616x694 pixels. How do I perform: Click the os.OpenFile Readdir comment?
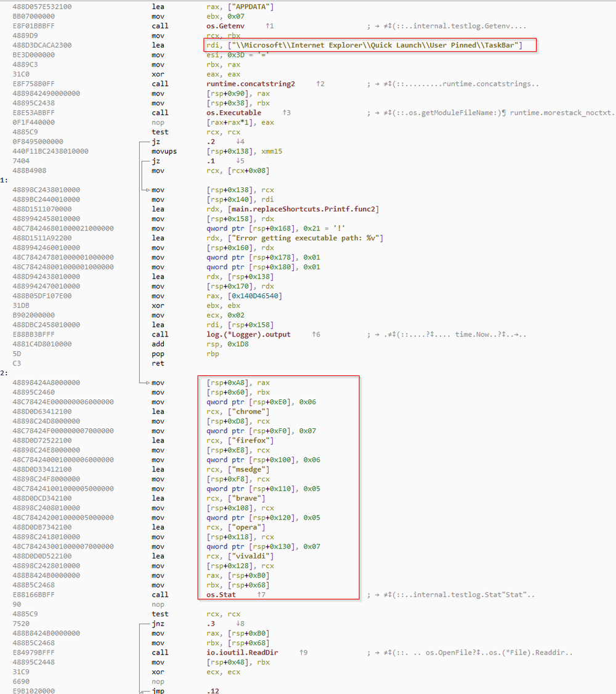(499, 653)
